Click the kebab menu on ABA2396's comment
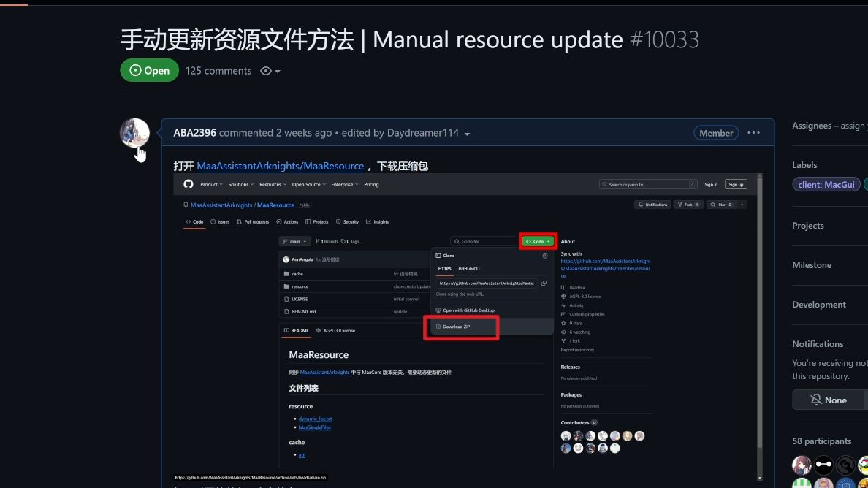868x488 pixels. pos(753,132)
